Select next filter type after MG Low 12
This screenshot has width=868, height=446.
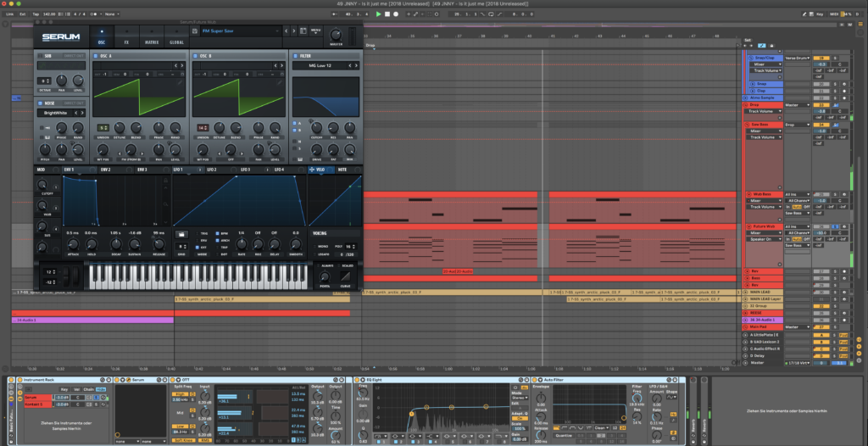356,65
